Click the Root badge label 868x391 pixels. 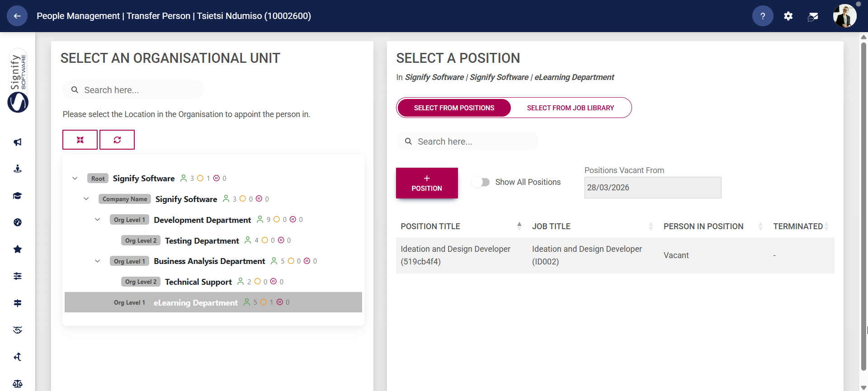coord(98,178)
